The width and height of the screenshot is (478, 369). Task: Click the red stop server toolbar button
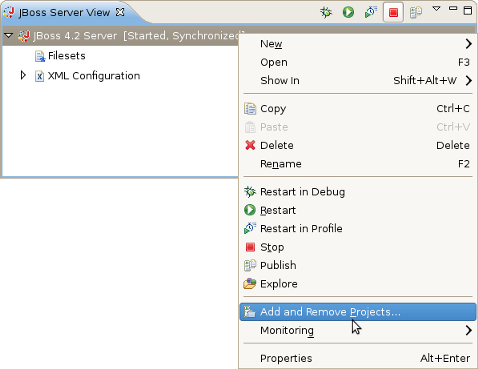click(393, 13)
